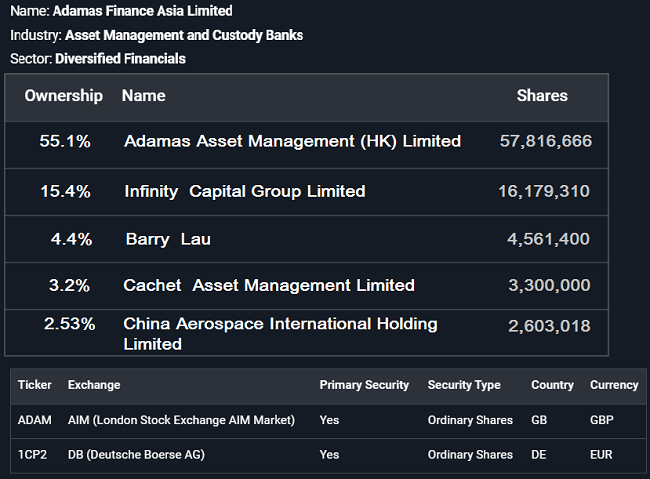Image resolution: width=650 pixels, height=479 pixels.
Task: Select the 4.4% ownership cell
Action: pos(71,239)
